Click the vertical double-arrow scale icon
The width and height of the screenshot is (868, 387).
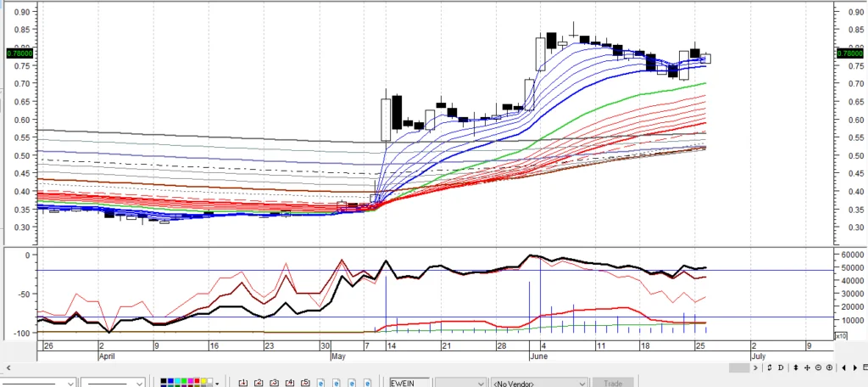tap(795, 367)
